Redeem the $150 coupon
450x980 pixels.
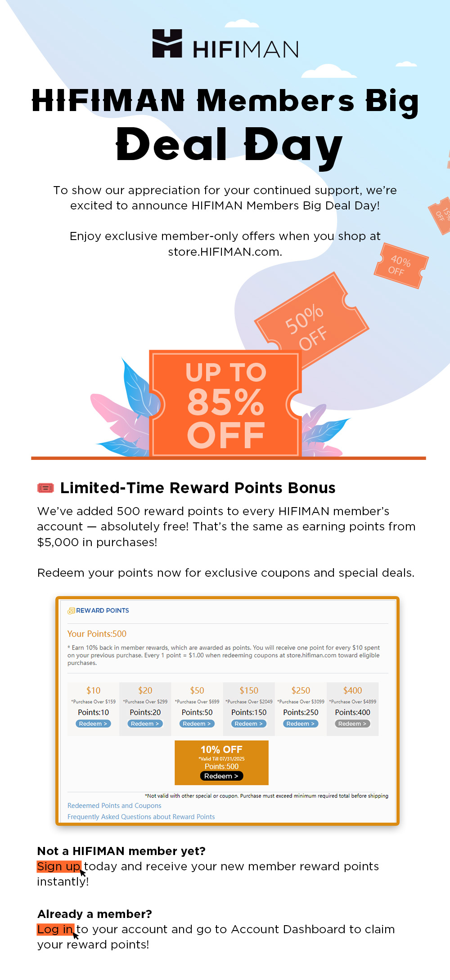pyautogui.click(x=249, y=724)
